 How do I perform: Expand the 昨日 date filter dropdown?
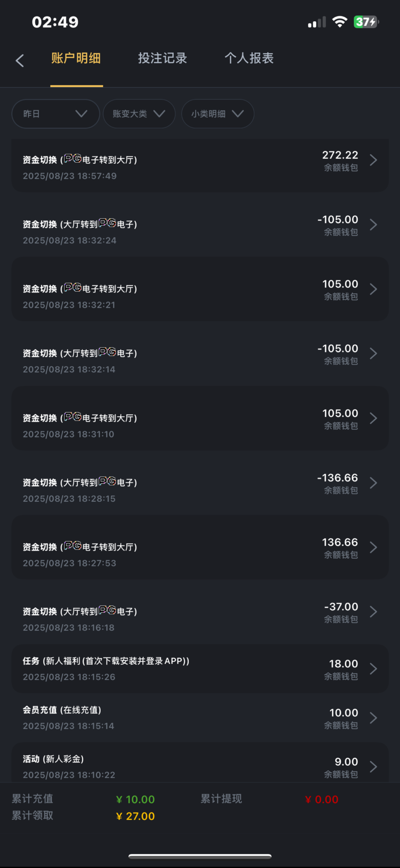pyautogui.click(x=56, y=114)
